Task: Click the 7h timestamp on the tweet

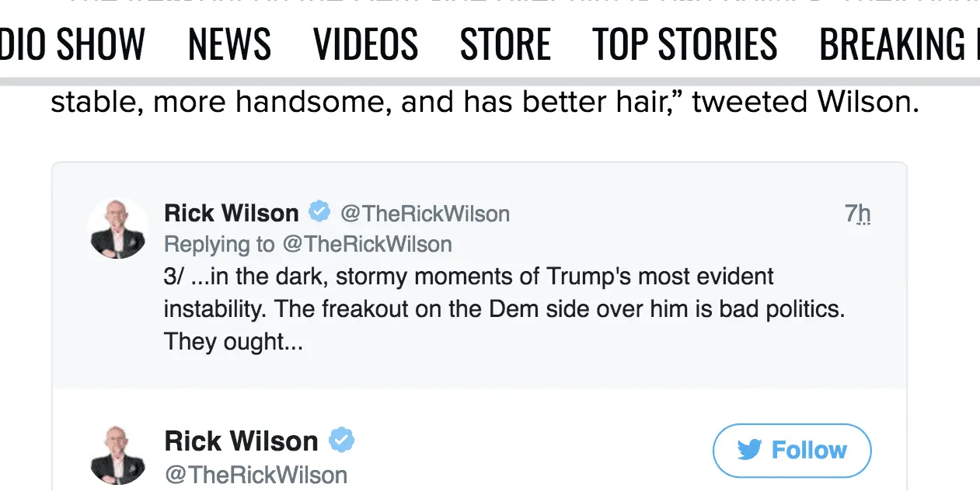Action: (x=857, y=214)
